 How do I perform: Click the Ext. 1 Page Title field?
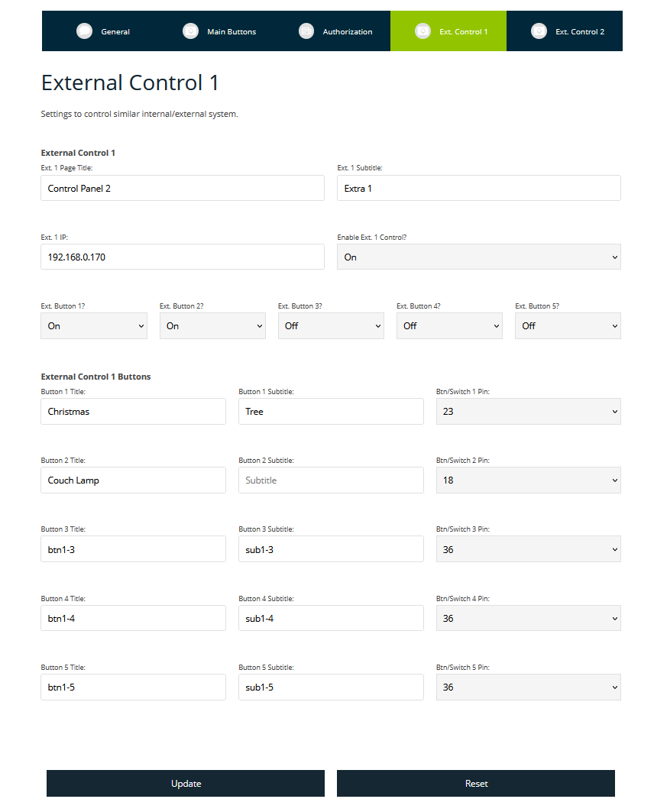tap(182, 188)
